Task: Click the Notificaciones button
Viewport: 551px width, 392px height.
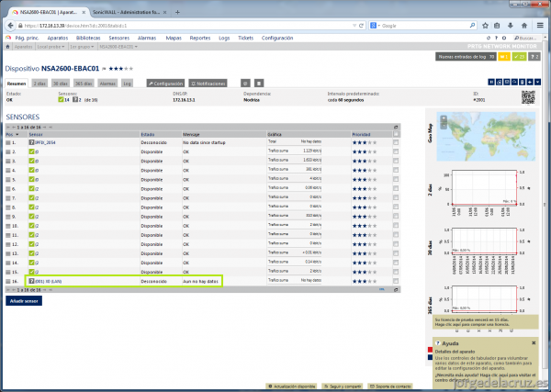Action: click(x=208, y=84)
